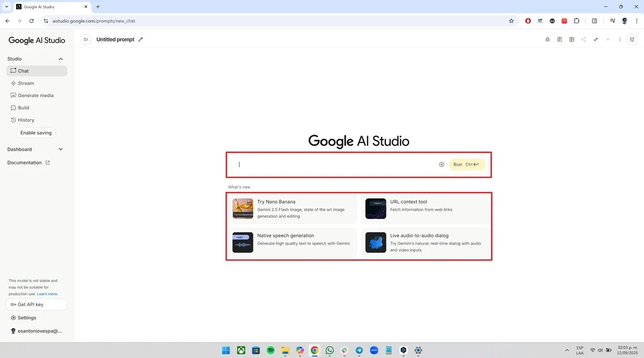Collapse the Studio section

click(60, 59)
